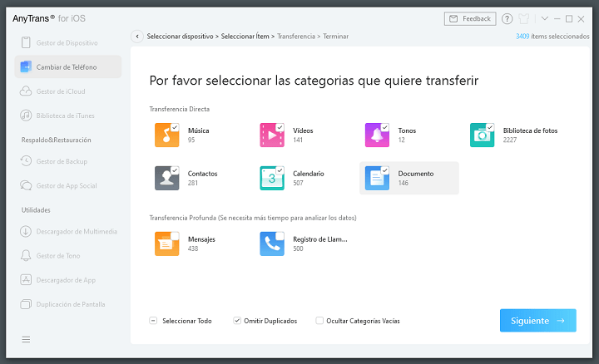
Task: Click the Documento label text
Action: [416, 174]
